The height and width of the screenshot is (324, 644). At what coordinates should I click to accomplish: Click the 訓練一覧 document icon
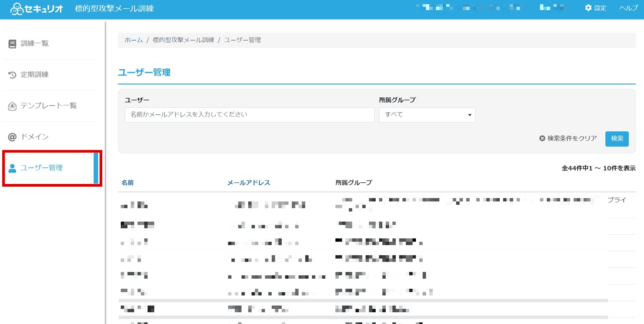12,44
